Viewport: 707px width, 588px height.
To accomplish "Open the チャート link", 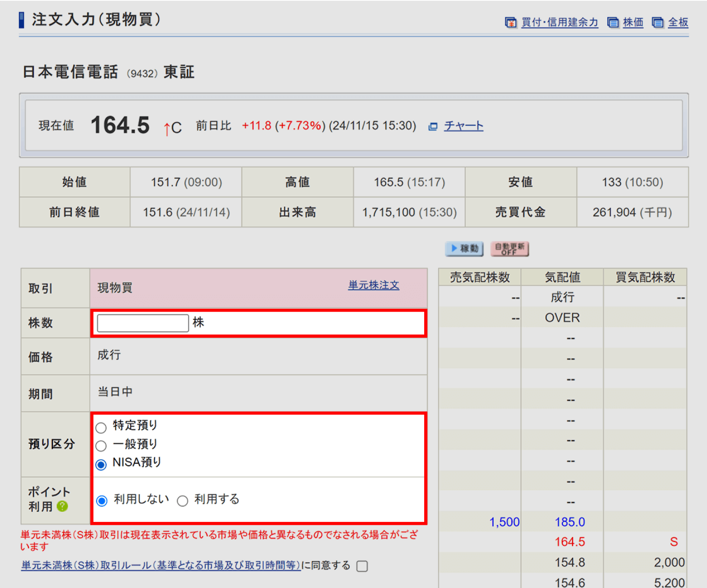I will (463, 126).
